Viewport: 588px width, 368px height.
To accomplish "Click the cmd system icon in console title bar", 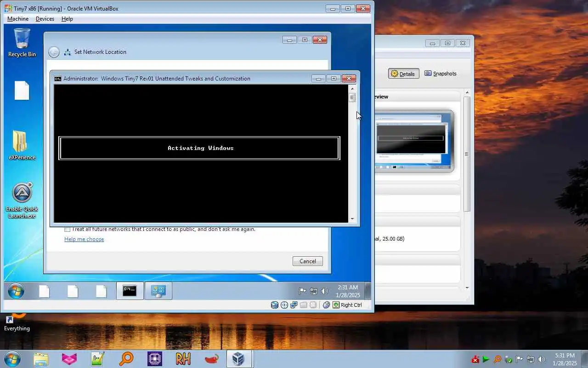I will (x=58, y=79).
